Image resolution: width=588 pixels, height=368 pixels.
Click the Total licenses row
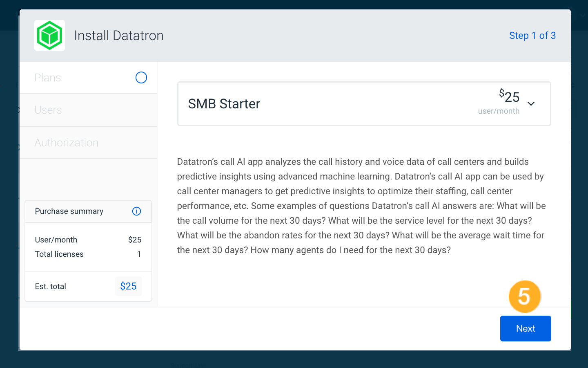tap(88, 254)
